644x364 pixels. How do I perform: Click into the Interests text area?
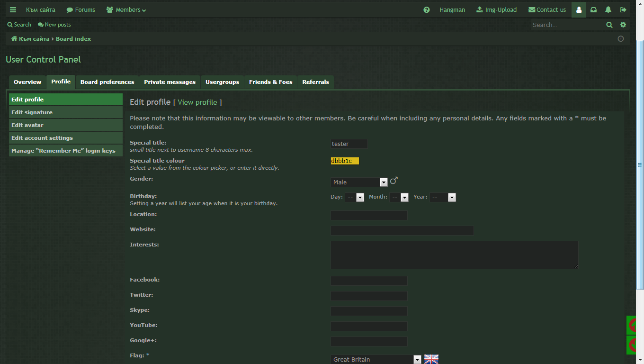tap(454, 255)
